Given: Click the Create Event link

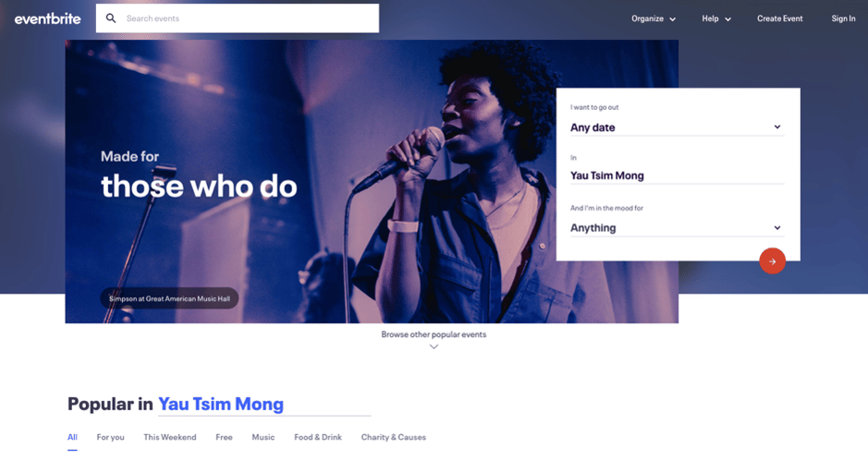Looking at the screenshot, I should click(x=779, y=18).
